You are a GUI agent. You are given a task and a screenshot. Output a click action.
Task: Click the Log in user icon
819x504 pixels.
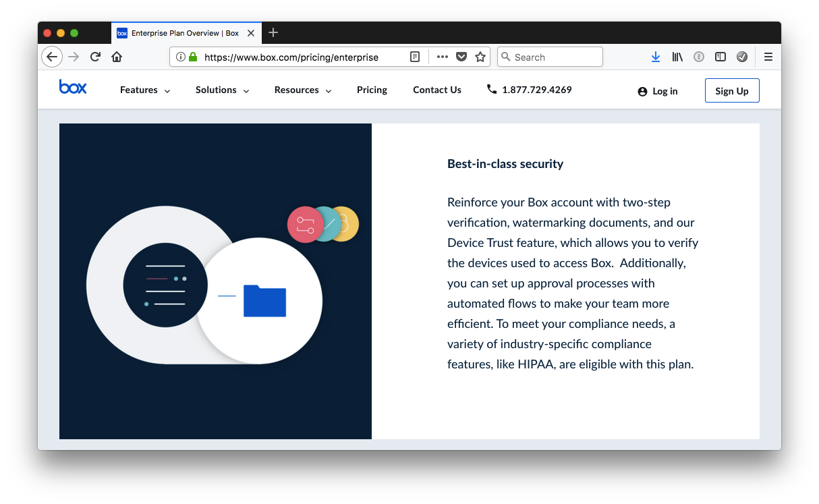click(x=642, y=92)
